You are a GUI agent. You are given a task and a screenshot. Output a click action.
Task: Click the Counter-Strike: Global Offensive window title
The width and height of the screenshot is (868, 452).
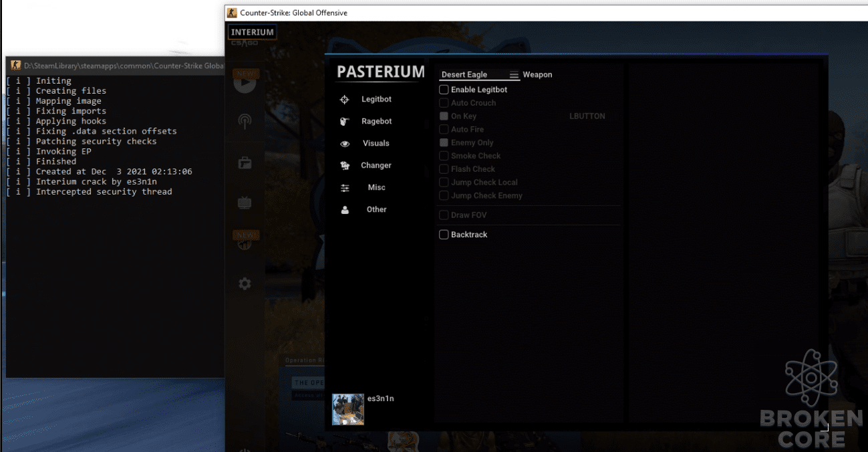pos(294,13)
